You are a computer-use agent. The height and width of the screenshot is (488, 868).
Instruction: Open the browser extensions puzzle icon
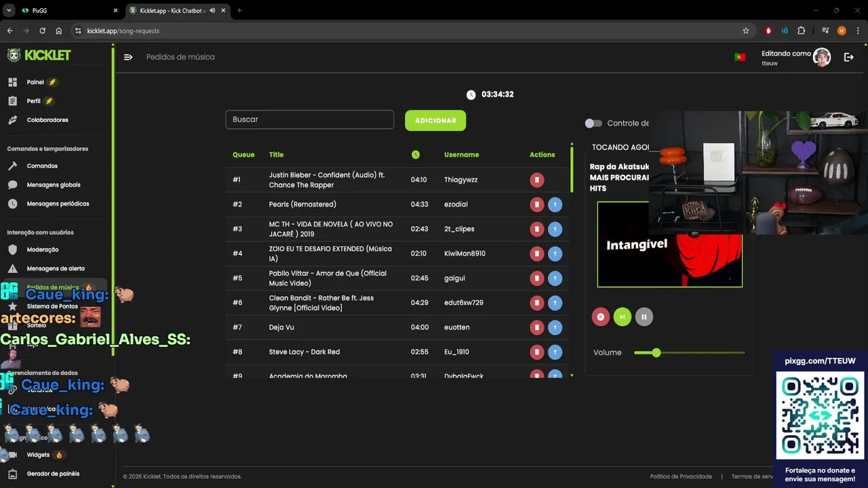click(x=801, y=30)
